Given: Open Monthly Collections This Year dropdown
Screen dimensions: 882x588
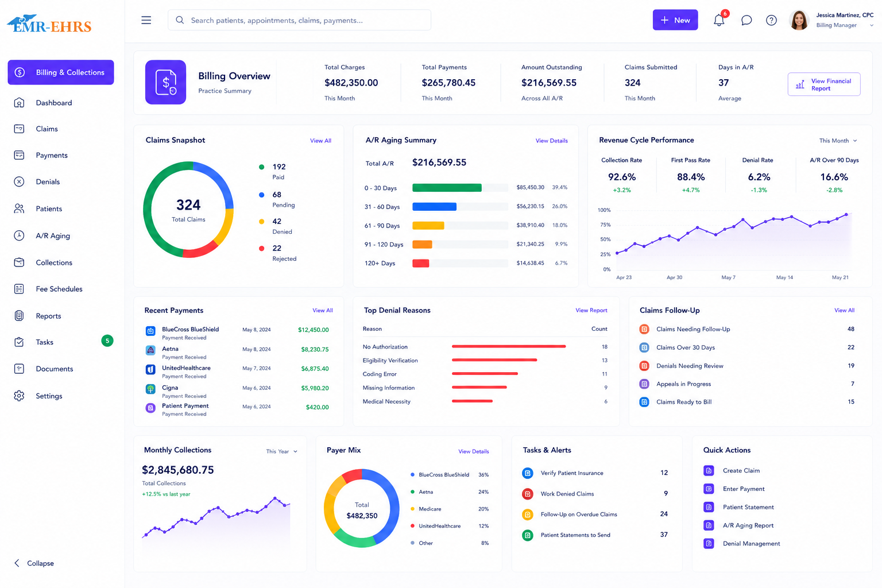Looking at the screenshot, I should tap(282, 451).
